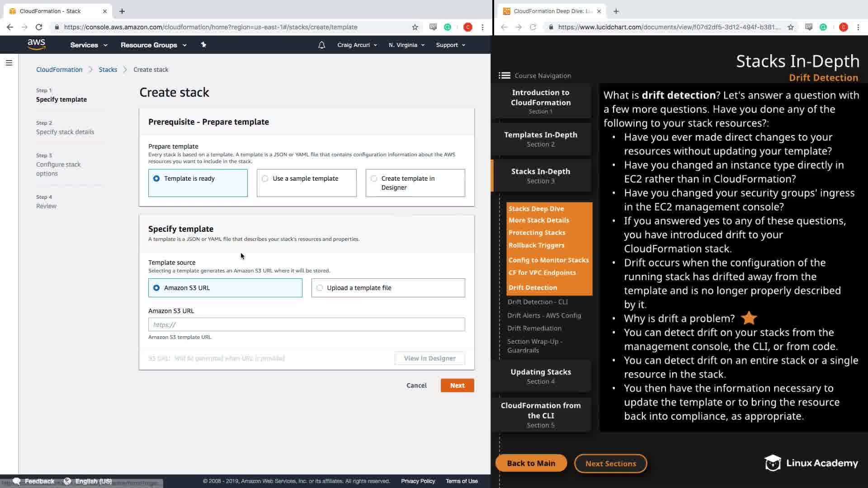Select Upload a template file option
Viewport: 868px width, 488px height.
click(320, 288)
